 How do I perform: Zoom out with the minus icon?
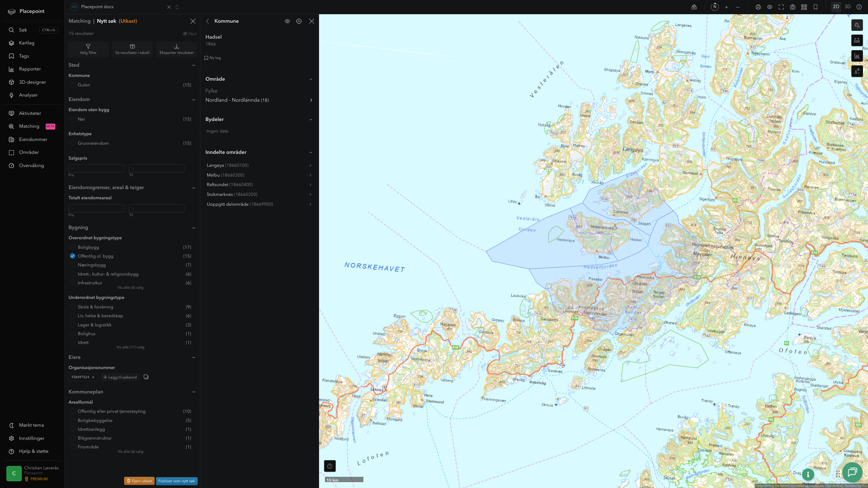(x=738, y=7)
